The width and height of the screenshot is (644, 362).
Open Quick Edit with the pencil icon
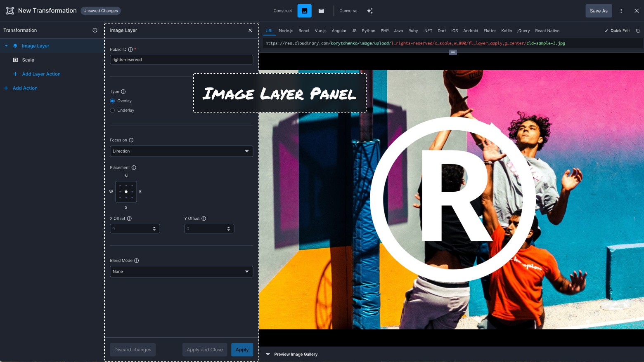pos(617,31)
